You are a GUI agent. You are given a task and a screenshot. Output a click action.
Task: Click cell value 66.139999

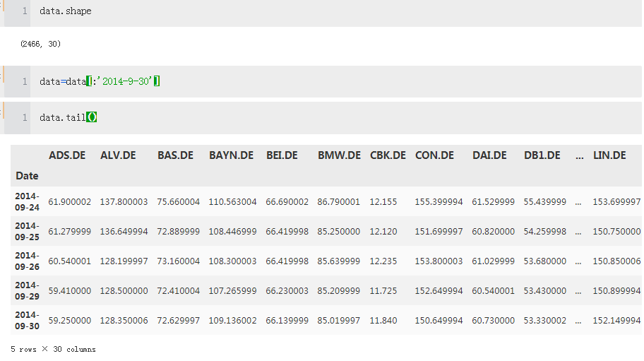[x=287, y=320]
